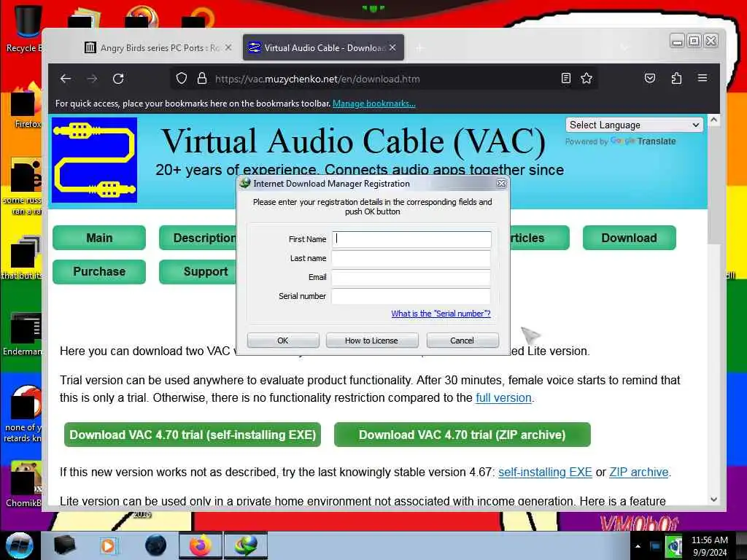Download VAC 4.70 trial ZIP archive

pyautogui.click(x=462, y=435)
